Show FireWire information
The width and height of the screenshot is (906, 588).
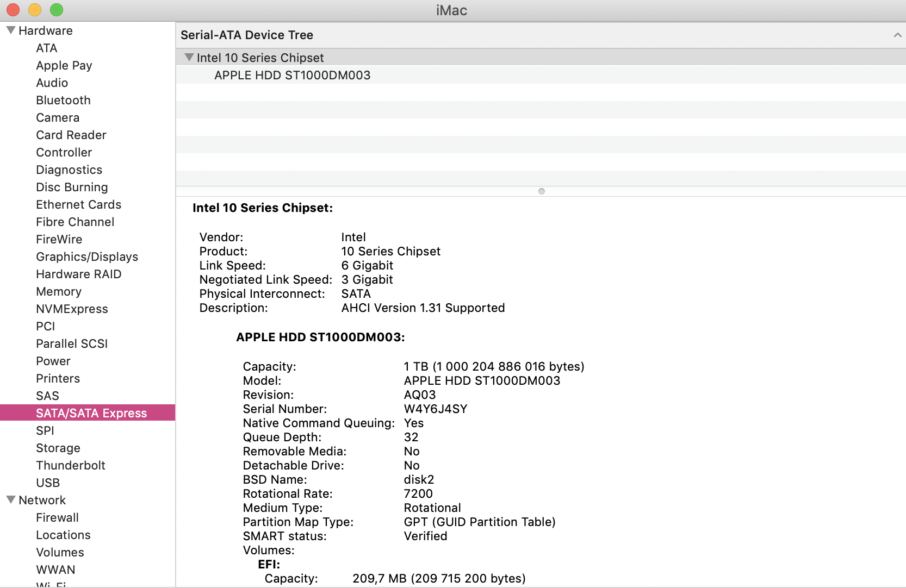(x=59, y=239)
